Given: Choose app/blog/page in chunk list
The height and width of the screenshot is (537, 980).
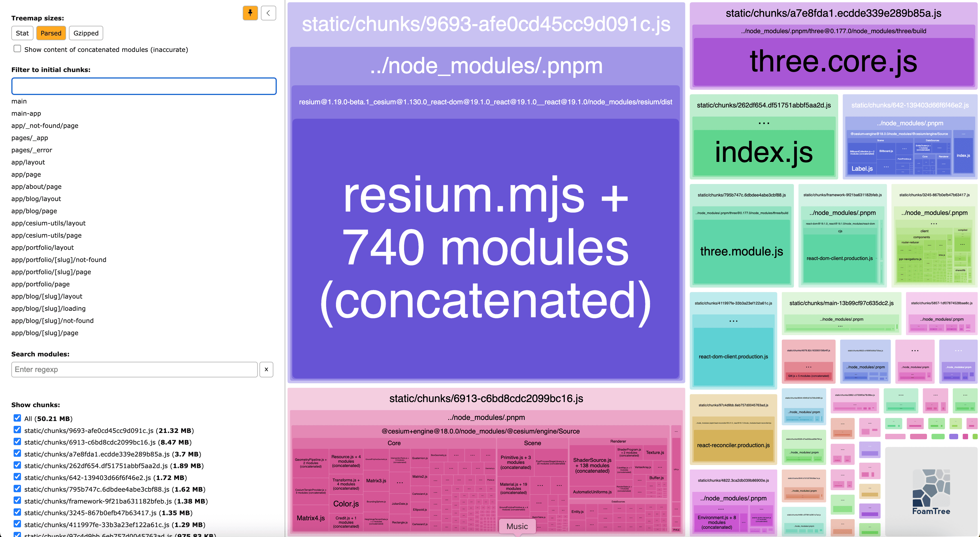Looking at the screenshot, I should (x=34, y=211).
